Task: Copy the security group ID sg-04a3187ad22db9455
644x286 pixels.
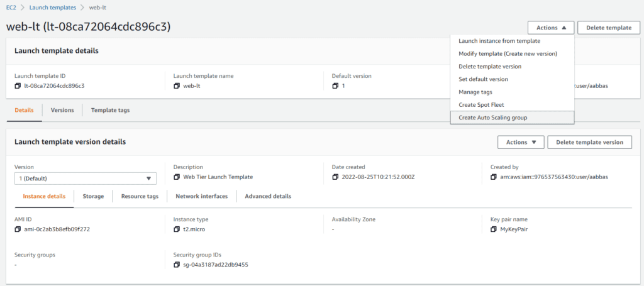Action: 176,265
